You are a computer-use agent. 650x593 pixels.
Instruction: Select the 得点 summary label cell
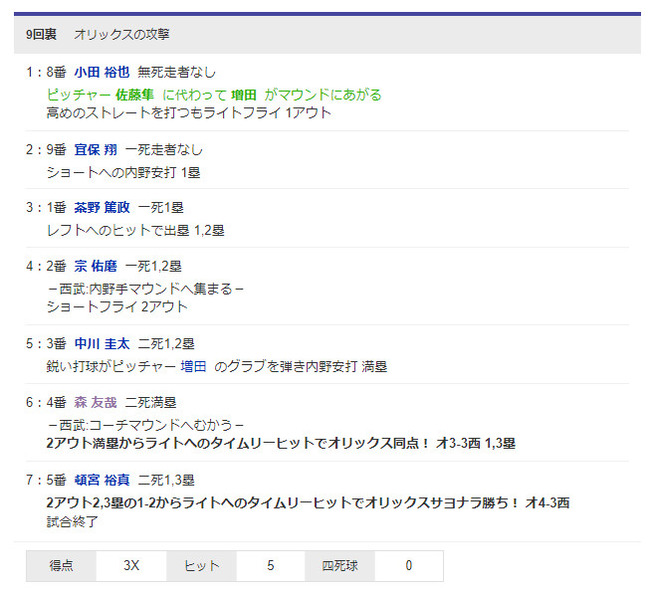61,566
